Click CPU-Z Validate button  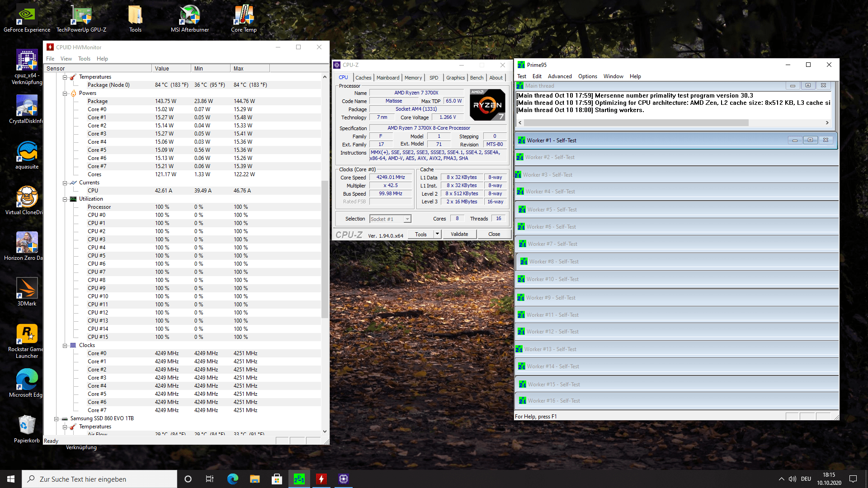[459, 234]
